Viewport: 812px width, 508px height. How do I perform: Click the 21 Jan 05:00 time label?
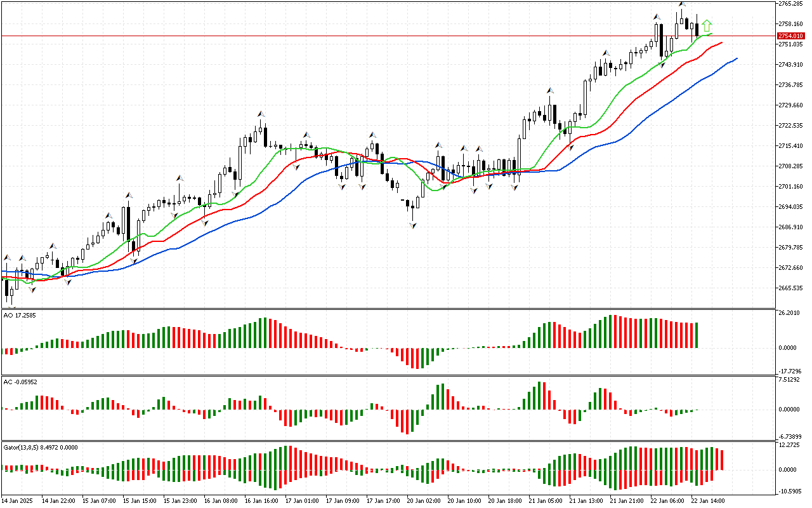point(546,501)
